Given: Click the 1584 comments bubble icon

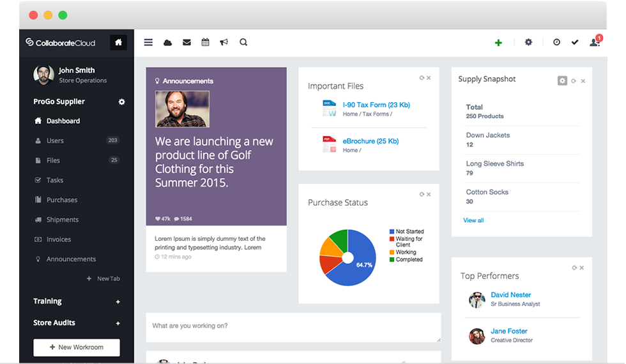Looking at the screenshot, I should point(176,218).
